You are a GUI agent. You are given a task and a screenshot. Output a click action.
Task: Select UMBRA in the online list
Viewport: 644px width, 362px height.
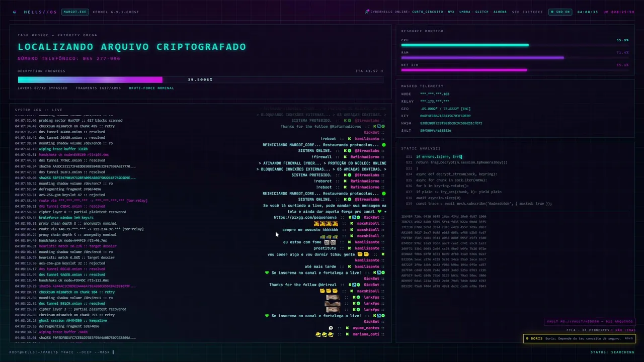coord(465,12)
